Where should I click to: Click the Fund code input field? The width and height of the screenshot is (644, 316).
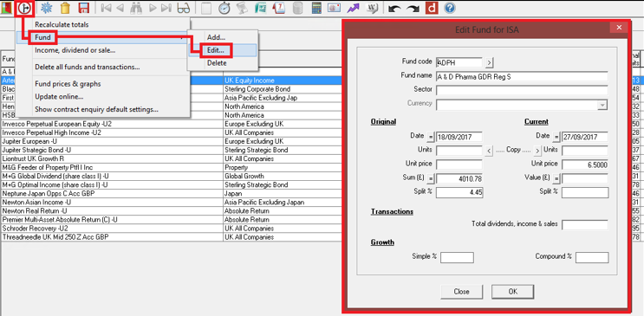[459, 62]
